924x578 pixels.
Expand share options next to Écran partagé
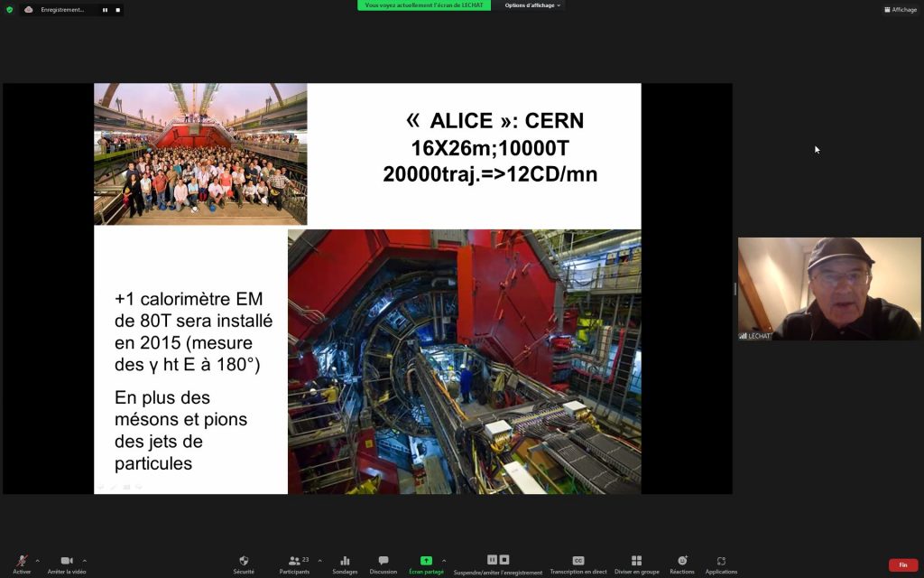tap(444, 560)
